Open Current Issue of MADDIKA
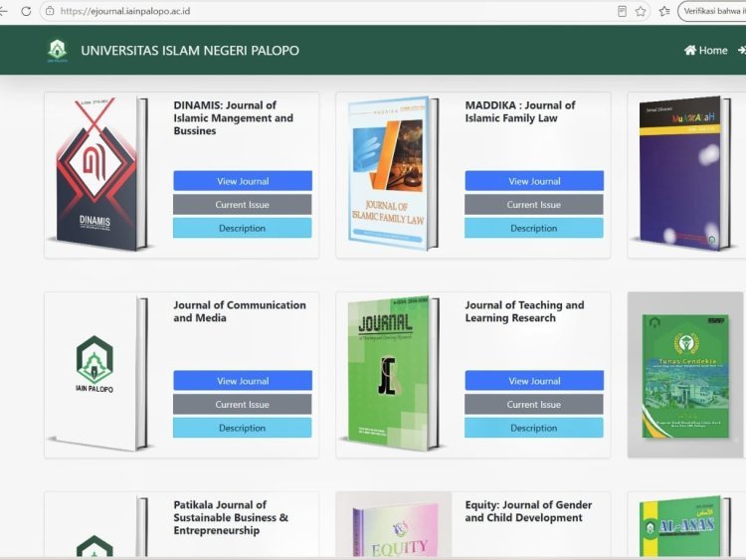746x560 pixels. [534, 205]
